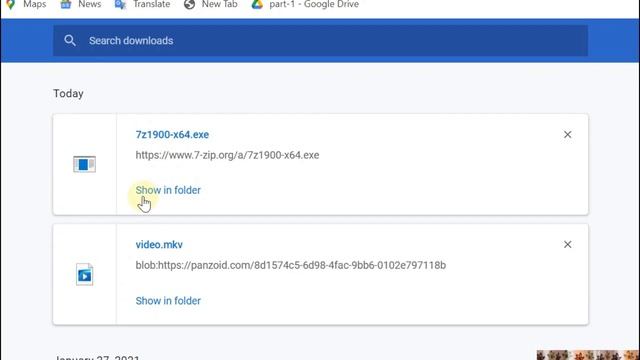Show 7z1900-x64.exe in folder
The image size is (640, 360).
pyautogui.click(x=168, y=190)
